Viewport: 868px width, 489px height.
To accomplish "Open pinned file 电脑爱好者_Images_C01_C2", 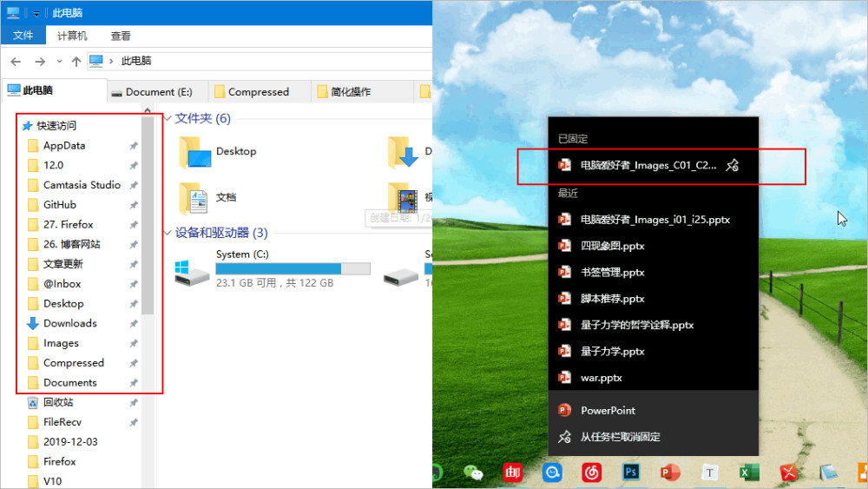I will (648, 165).
